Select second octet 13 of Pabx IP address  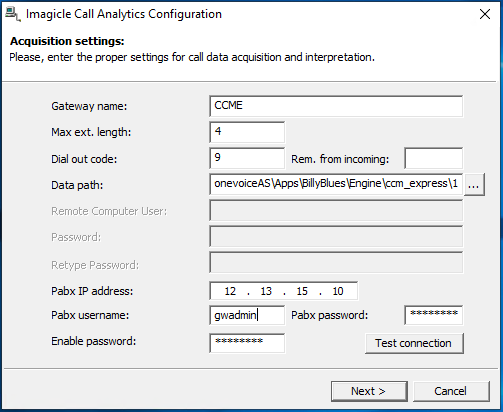[x=266, y=291]
